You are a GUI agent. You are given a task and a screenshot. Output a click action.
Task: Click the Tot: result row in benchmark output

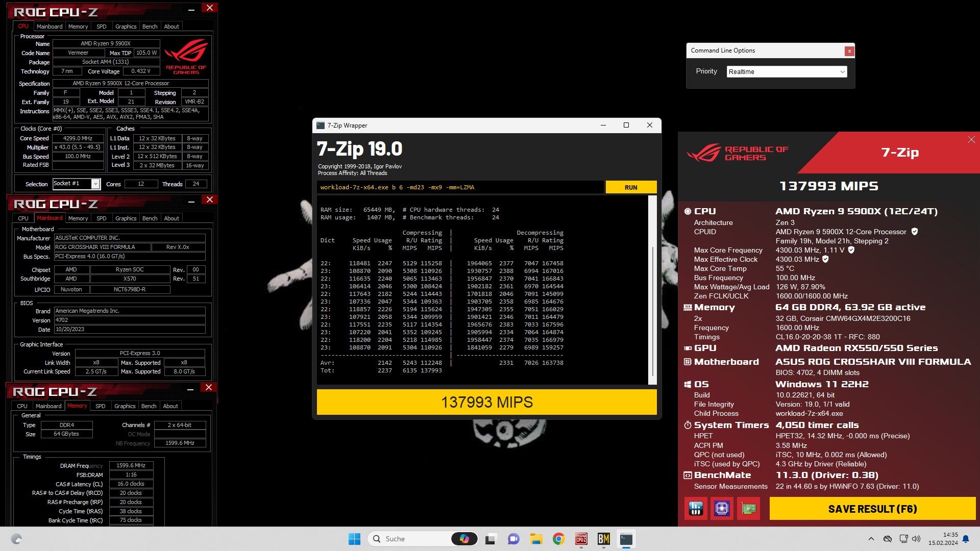coord(381,370)
